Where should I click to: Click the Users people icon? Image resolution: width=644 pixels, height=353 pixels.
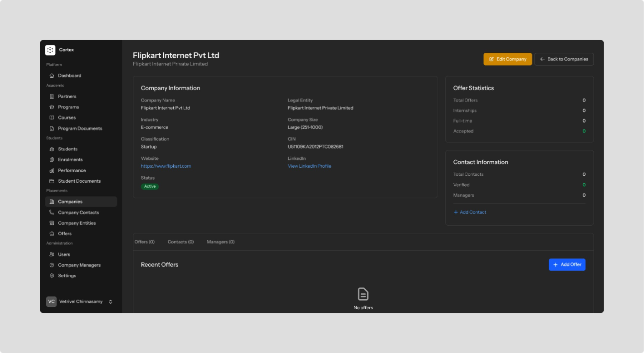click(52, 254)
